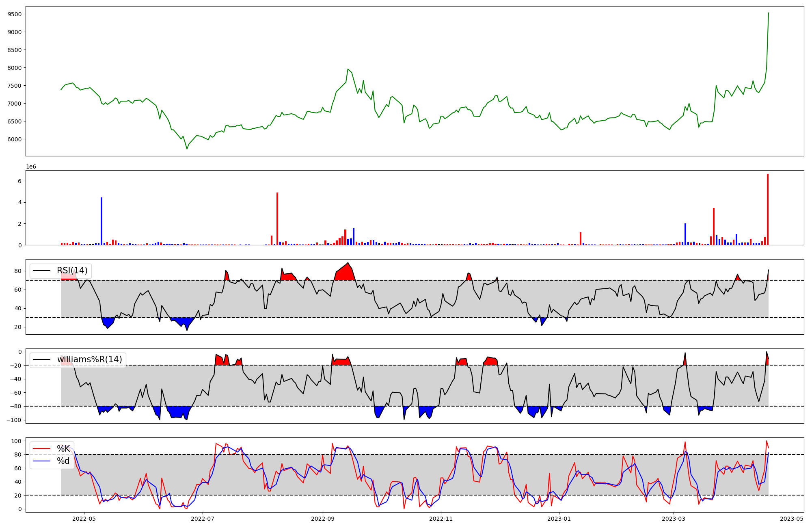Click the September 2022 price peak near 8000

pos(348,69)
